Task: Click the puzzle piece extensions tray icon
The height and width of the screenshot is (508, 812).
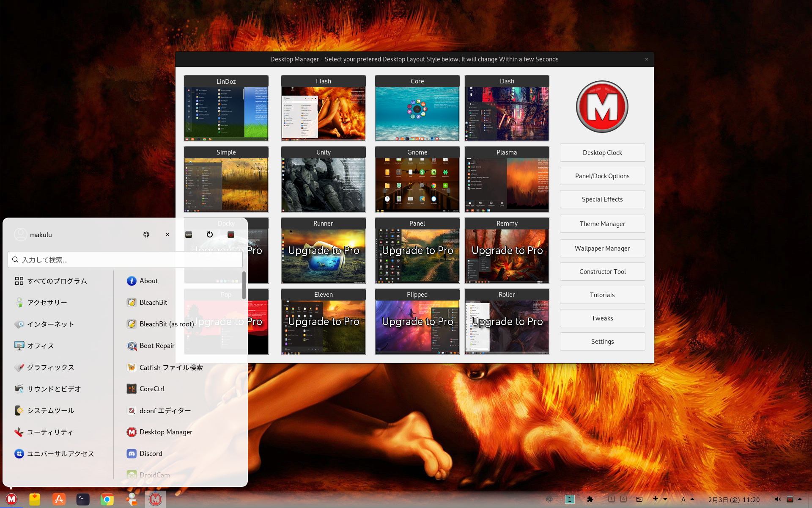Action: (x=590, y=500)
